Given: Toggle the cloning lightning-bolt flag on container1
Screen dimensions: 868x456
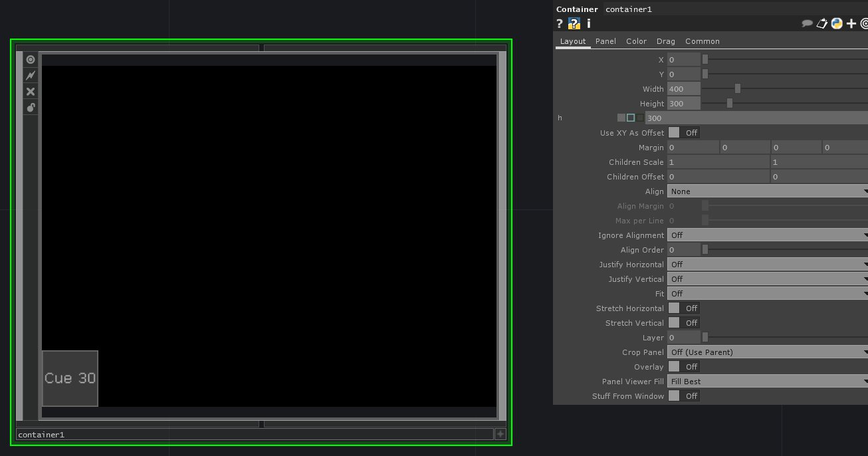Looking at the screenshot, I should 31,76.
